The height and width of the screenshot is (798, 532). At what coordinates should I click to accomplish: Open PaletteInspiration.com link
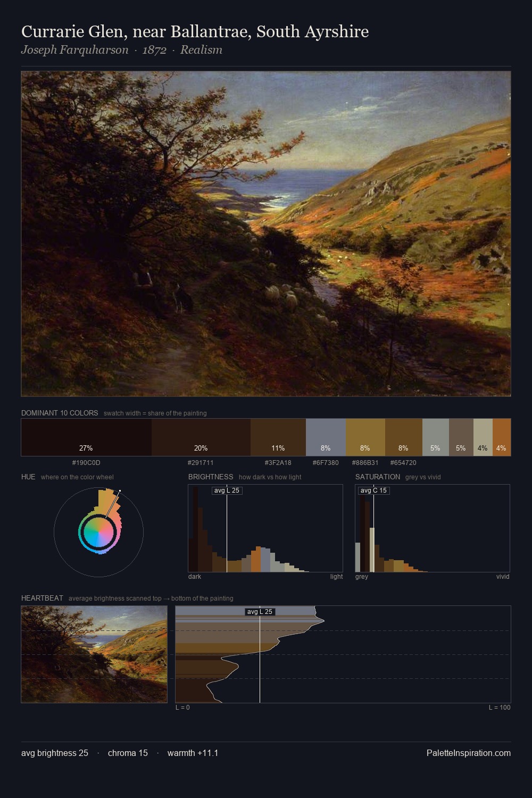[x=469, y=753]
